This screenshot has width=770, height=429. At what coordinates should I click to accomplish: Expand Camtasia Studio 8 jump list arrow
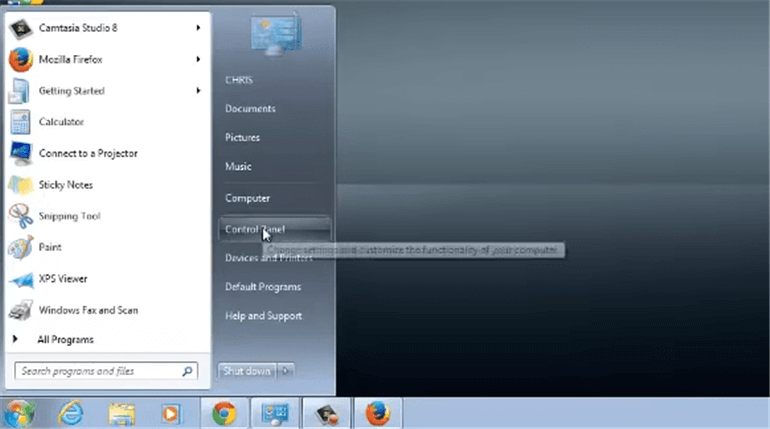pyautogui.click(x=198, y=28)
